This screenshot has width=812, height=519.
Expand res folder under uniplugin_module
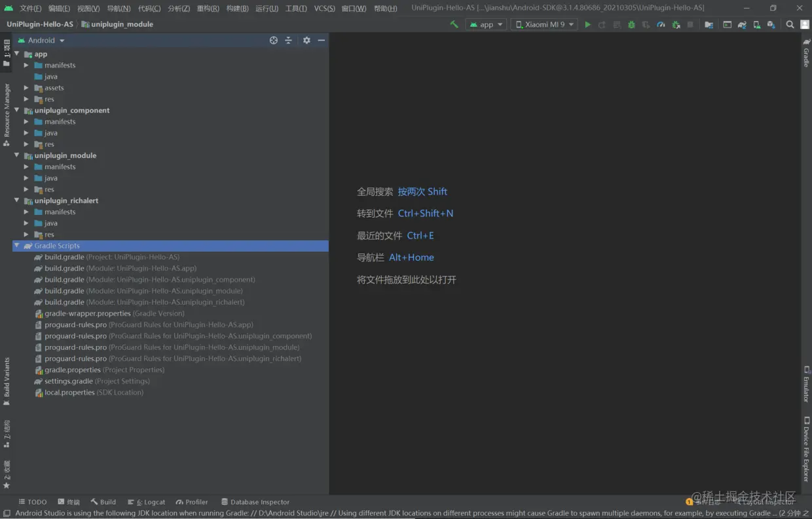pos(26,189)
